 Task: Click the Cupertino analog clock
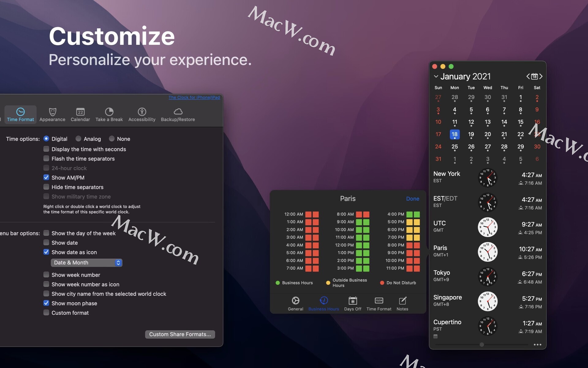point(488,326)
